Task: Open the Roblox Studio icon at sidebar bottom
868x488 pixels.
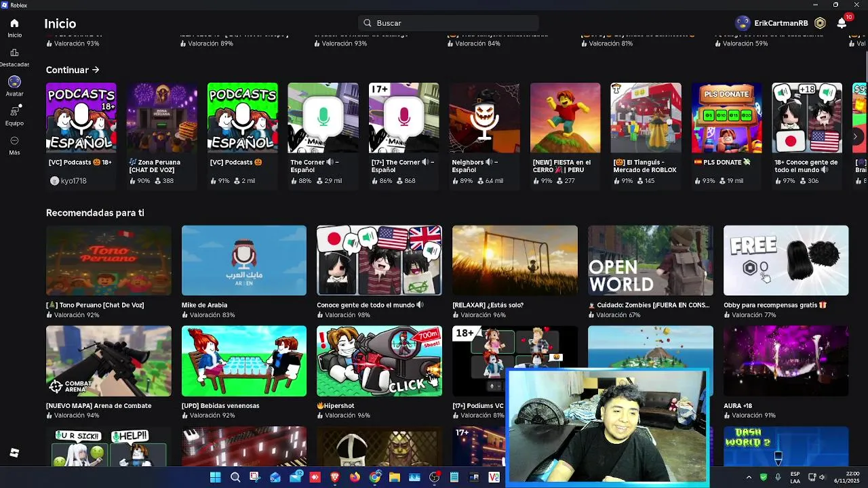Action: coord(14,453)
